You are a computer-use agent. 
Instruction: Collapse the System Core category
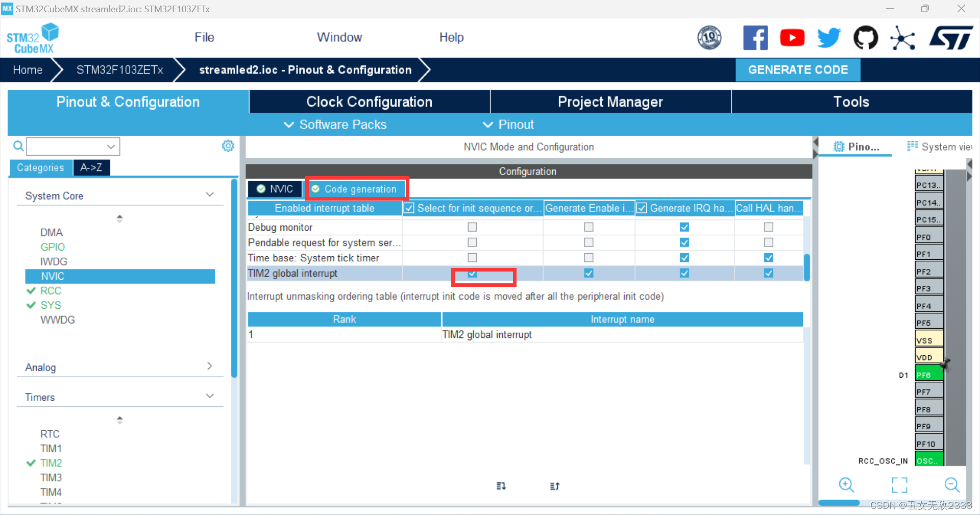[x=209, y=195]
